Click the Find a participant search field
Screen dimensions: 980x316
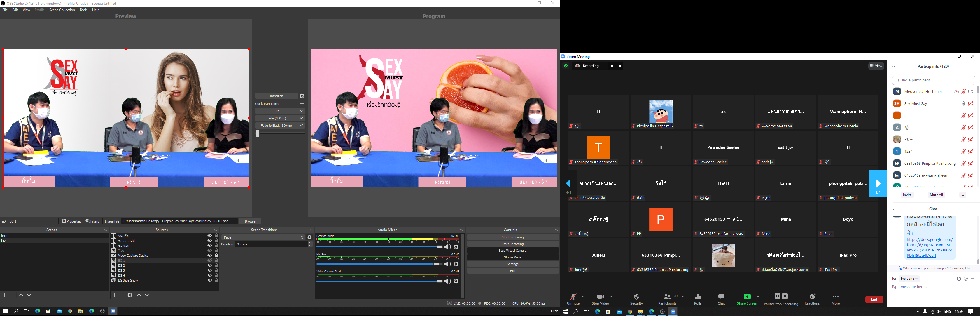934,80
